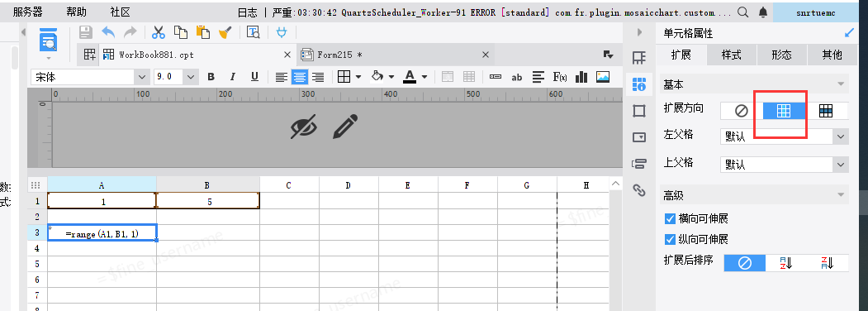The height and width of the screenshot is (311, 868).
Task: Switch to the 形态 tab
Action: 781,55
